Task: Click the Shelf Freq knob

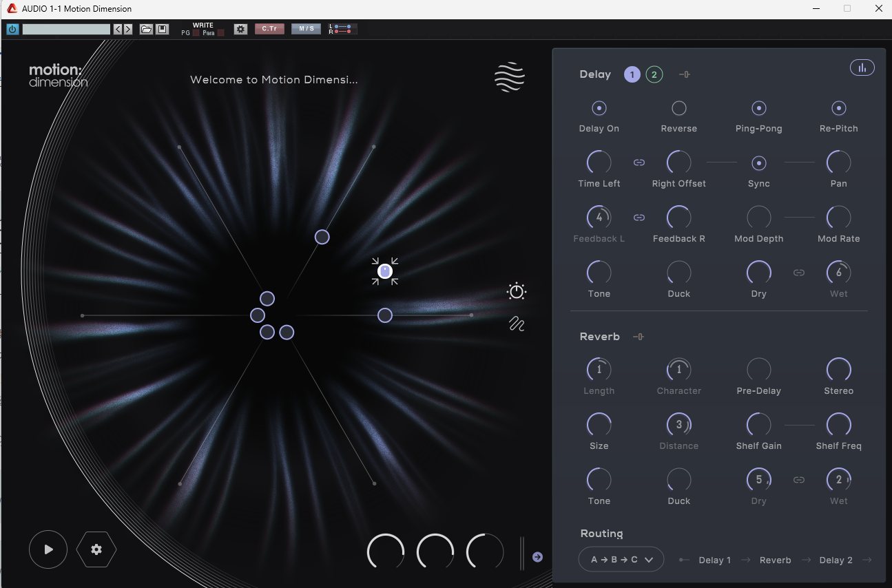Action: [x=839, y=425]
